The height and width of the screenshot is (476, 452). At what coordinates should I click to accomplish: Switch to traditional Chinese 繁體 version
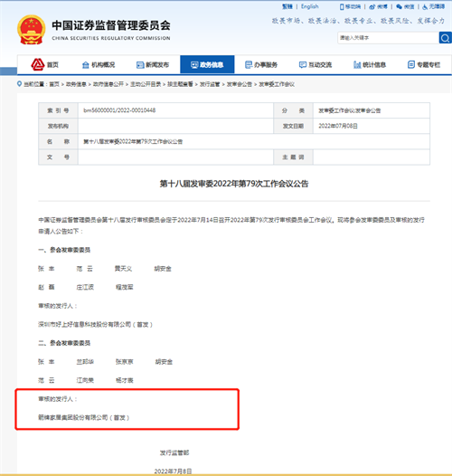coord(287,6)
